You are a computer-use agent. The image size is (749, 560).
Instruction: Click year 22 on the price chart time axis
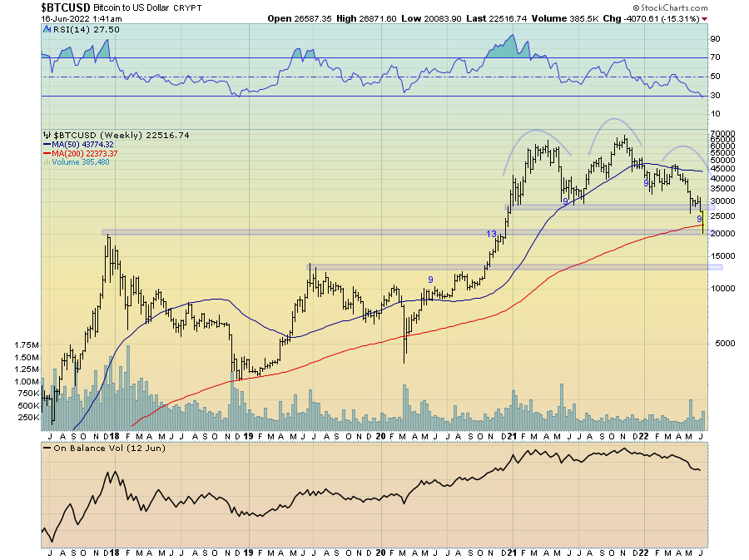click(644, 436)
